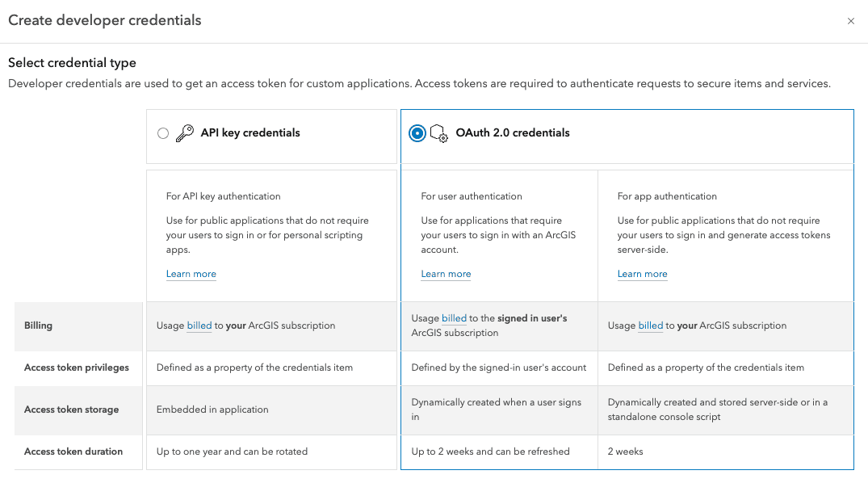Select the OAuth 2.0 credentials radio button
This screenshot has height=483, width=868.
pyautogui.click(x=417, y=133)
